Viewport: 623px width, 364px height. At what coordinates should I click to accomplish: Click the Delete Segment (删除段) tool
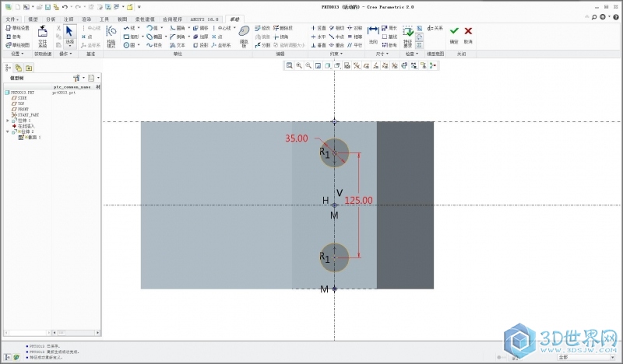(x=283, y=28)
